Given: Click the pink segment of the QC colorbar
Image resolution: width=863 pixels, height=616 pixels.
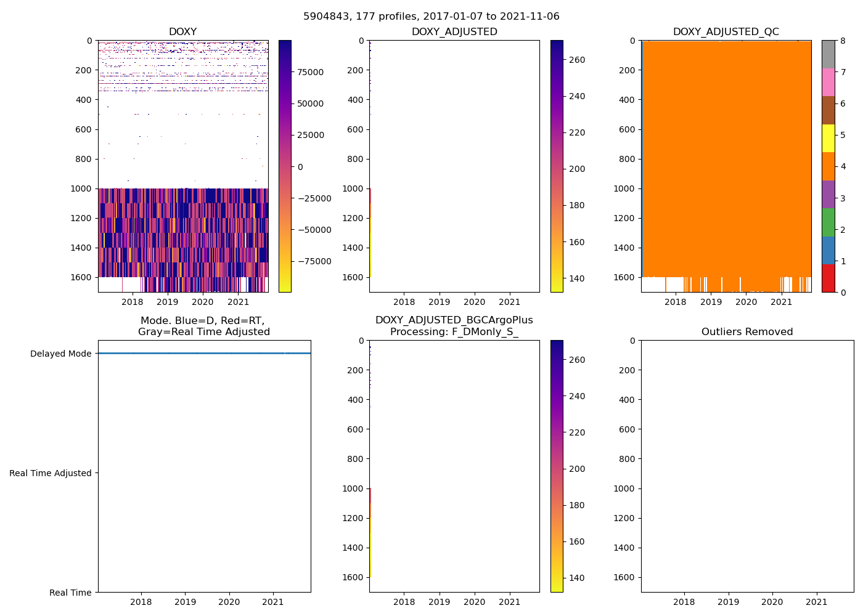Looking at the screenshot, I should (x=828, y=83).
